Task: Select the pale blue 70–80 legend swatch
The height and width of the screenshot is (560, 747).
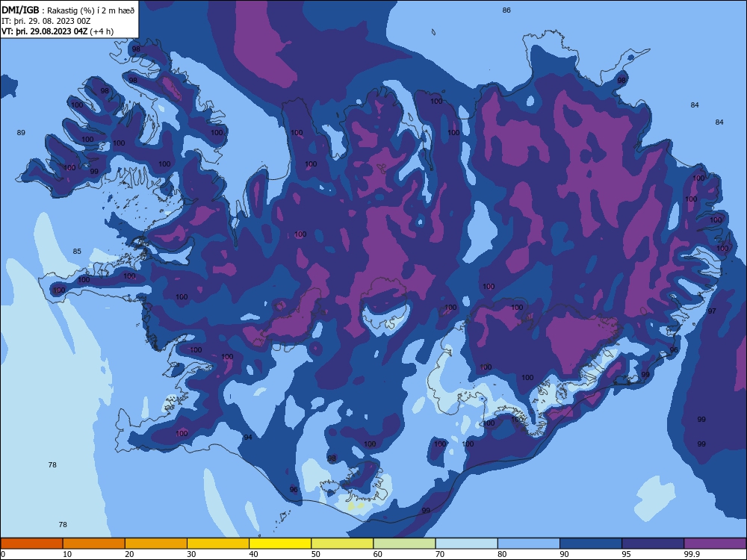Action: coord(466,544)
